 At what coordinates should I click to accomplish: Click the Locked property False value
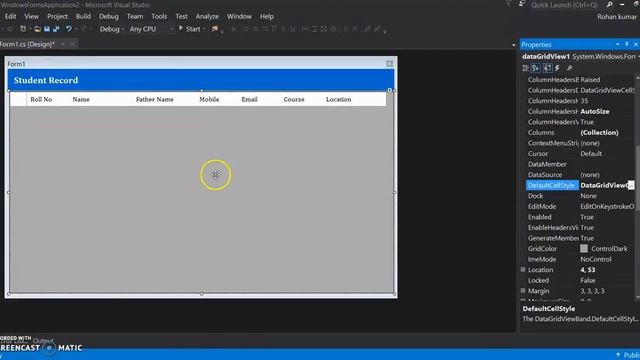click(x=588, y=280)
